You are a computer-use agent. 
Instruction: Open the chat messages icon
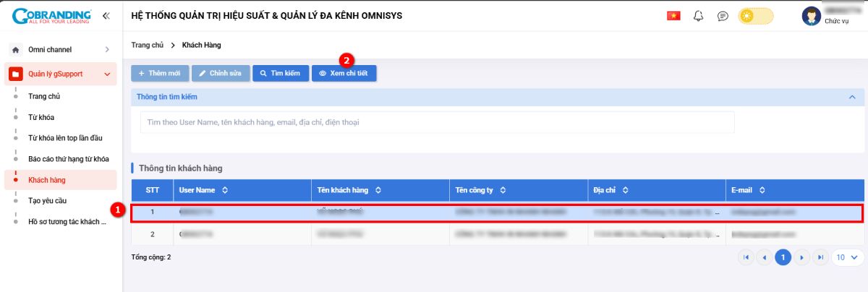coord(723,16)
